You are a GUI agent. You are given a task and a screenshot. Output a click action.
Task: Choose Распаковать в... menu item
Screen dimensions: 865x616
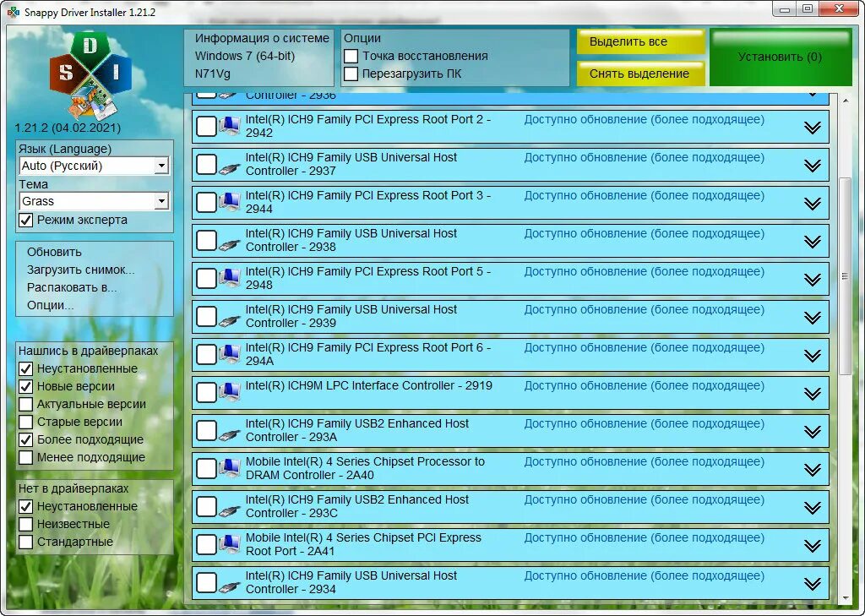72,287
